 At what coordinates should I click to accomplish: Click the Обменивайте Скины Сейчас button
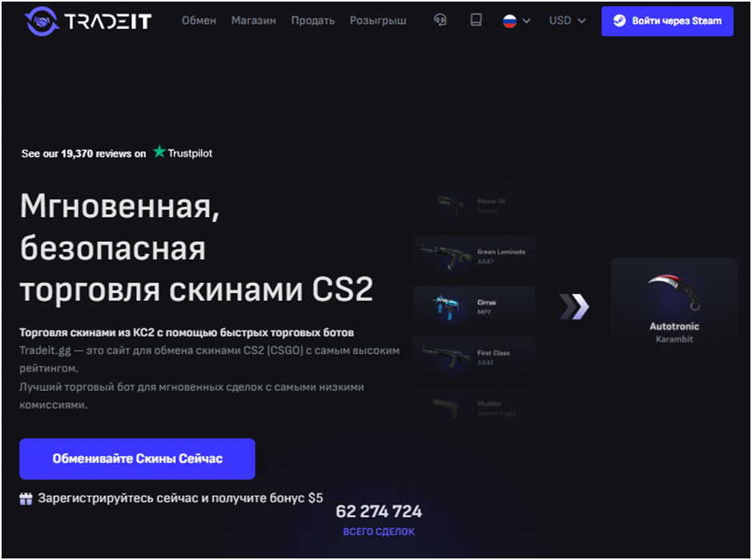(137, 459)
